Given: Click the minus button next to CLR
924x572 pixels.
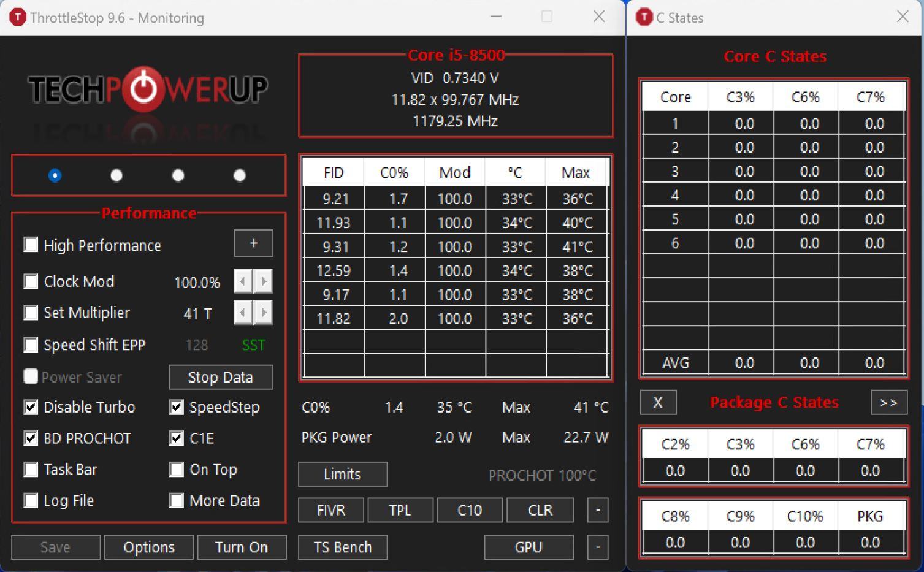Looking at the screenshot, I should click(x=598, y=510).
